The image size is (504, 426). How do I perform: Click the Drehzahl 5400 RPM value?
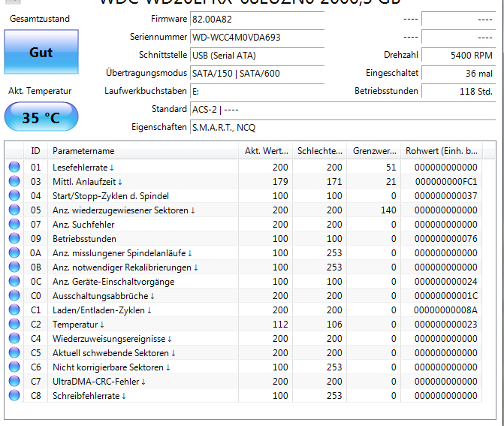coord(459,56)
